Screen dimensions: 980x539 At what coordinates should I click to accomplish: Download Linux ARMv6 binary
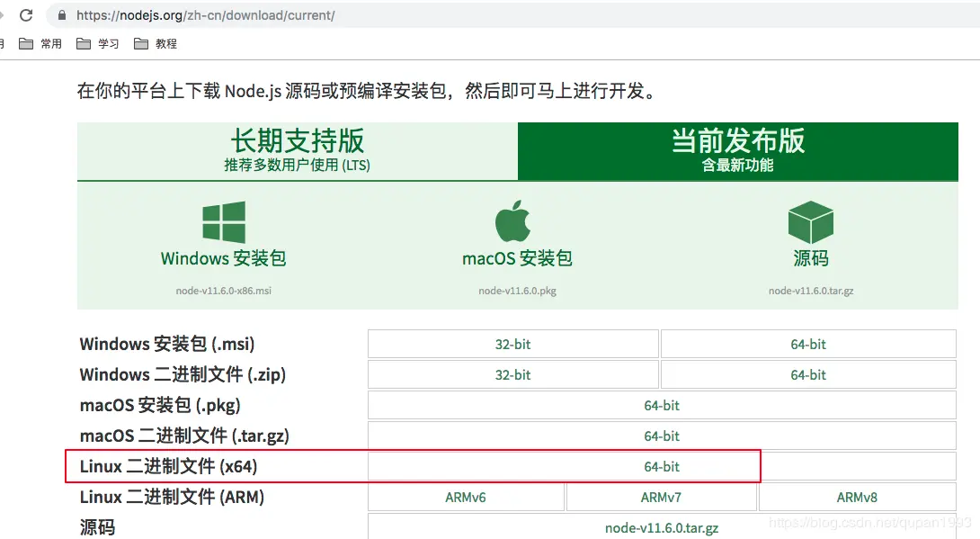coord(466,497)
